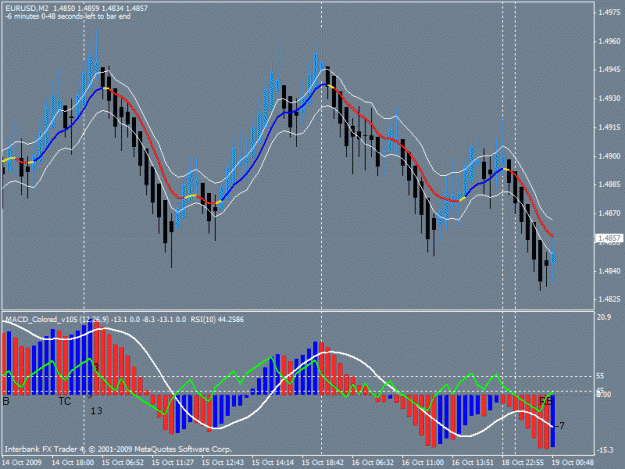Select the 14 Oct 2009 date label
625x469 pixels.
point(22,463)
